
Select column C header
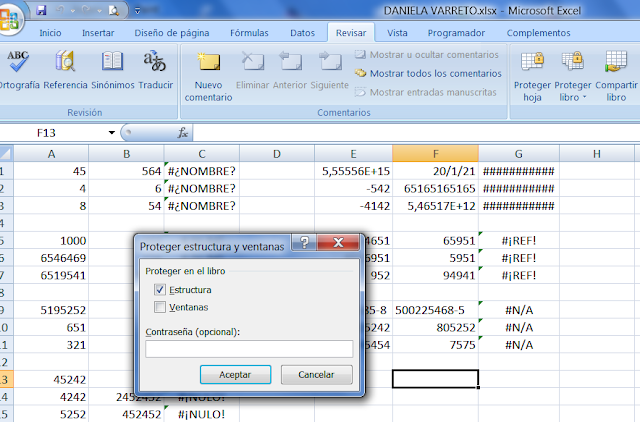pos(202,154)
